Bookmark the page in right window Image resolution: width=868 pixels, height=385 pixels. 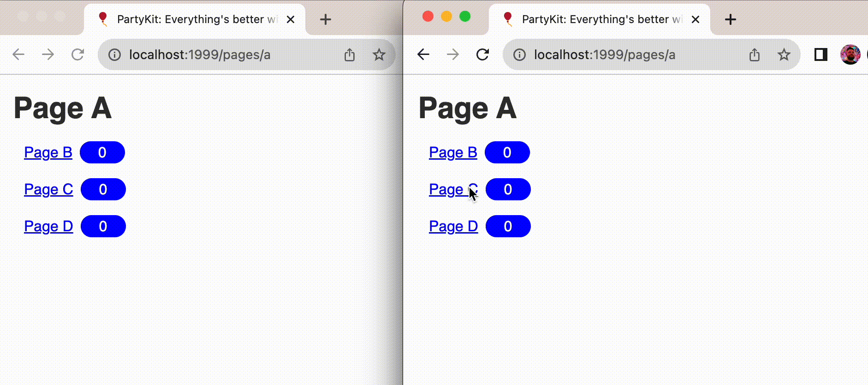point(784,55)
